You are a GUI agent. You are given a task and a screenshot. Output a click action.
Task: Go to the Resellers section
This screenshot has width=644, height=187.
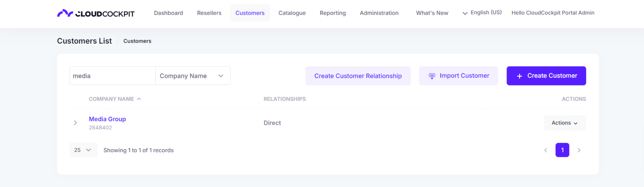point(209,13)
